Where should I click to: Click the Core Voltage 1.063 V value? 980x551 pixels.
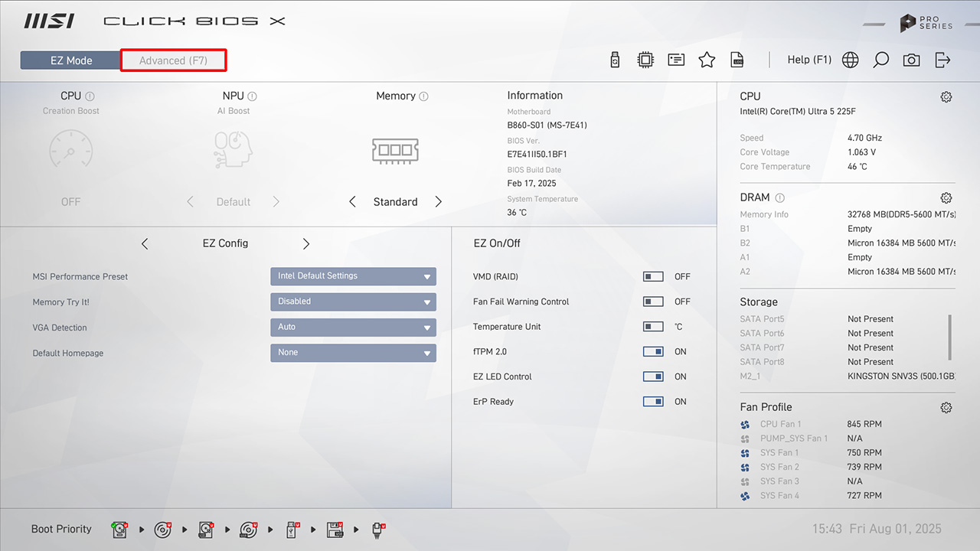click(x=861, y=152)
